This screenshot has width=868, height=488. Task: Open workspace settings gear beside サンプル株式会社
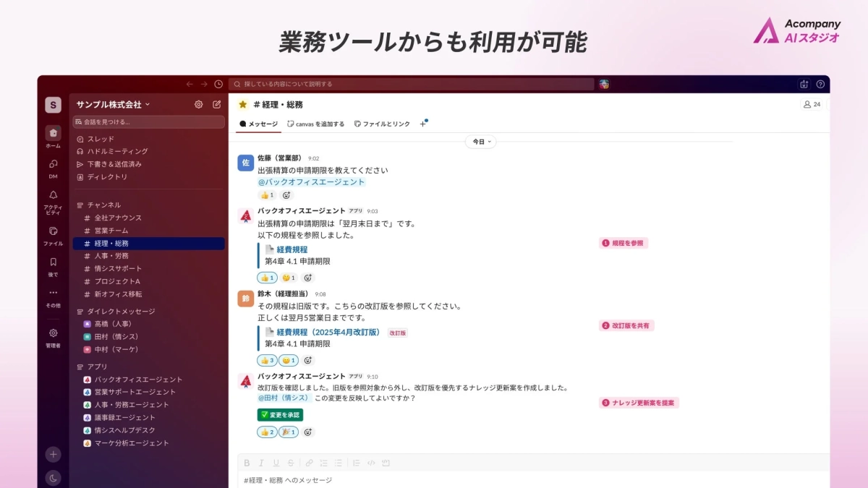[x=199, y=104]
